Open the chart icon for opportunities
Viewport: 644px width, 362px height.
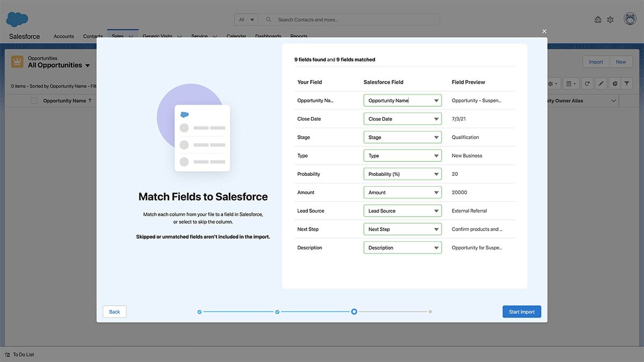[x=615, y=83]
